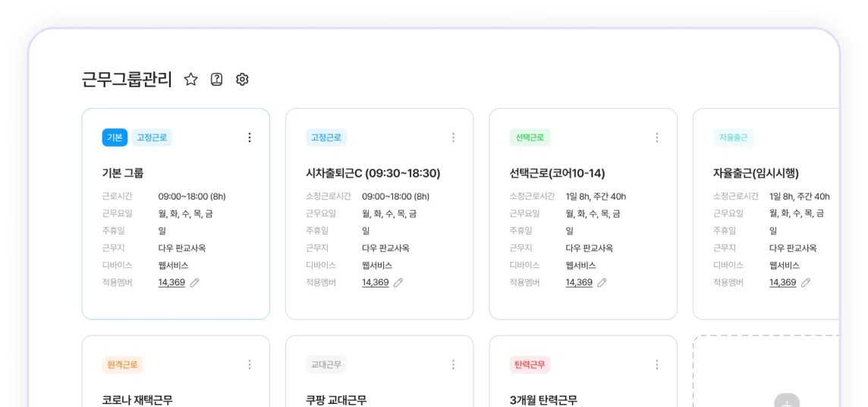This screenshot has height=407, width=868.
Task: Click the orange 원격근로 tag
Action: pyautogui.click(x=123, y=365)
